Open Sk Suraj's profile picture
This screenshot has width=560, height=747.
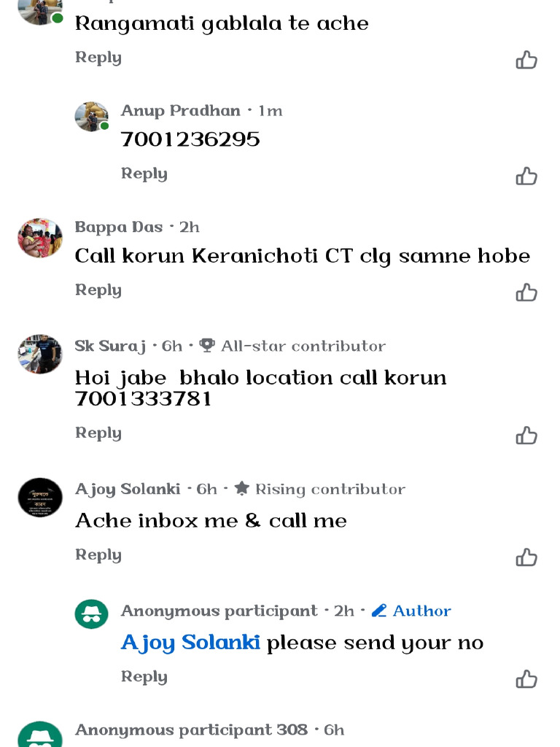(40, 354)
